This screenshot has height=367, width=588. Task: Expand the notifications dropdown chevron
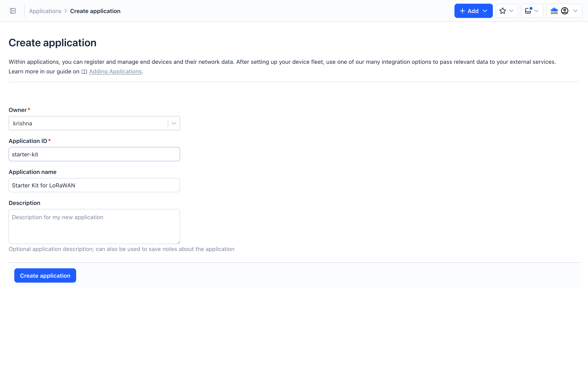(x=537, y=11)
